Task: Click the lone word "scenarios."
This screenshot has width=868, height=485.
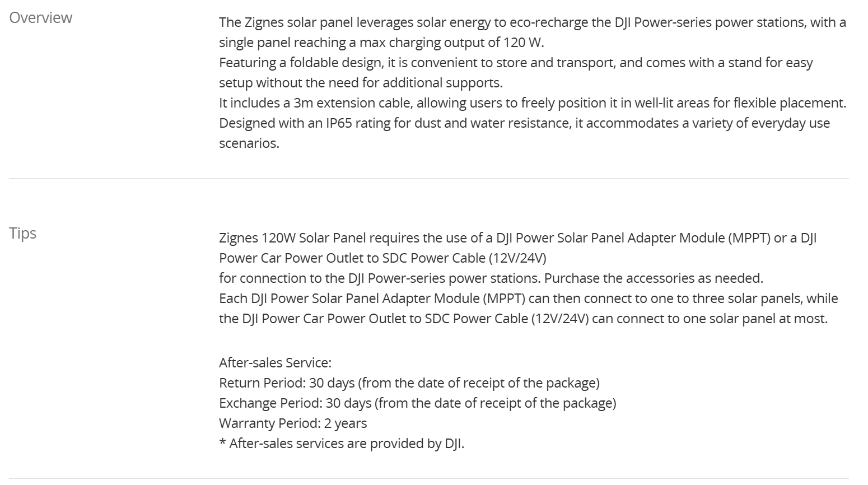Action: (x=249, y=143)
